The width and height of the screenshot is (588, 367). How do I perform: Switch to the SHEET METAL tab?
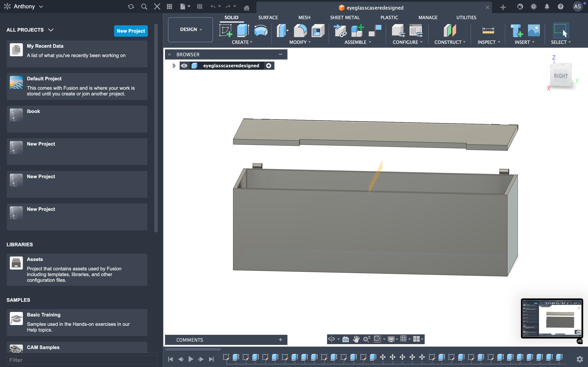point(345,18)
